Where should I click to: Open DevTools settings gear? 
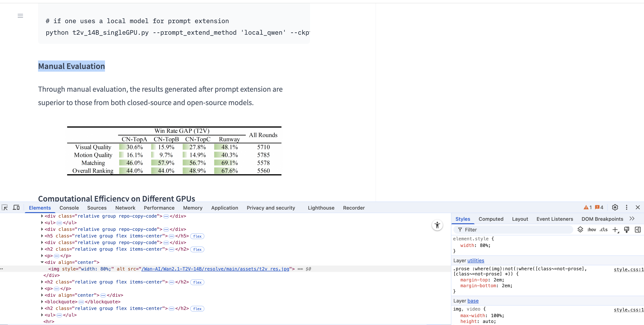point(615,207)
